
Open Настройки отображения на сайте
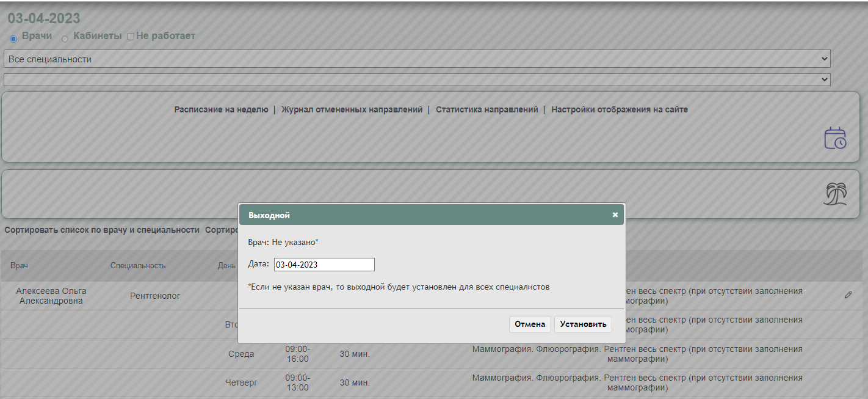(x=619, y=110)
